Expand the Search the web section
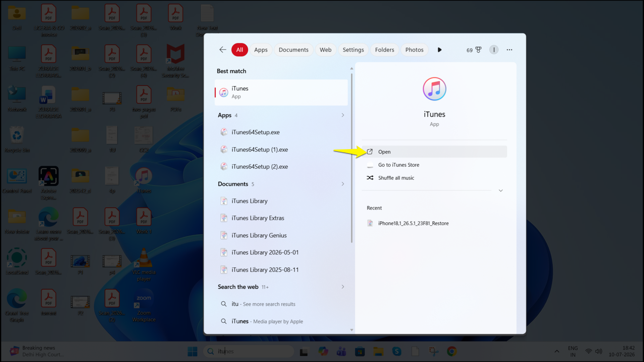The width and height of the screenshot is (644, 362). [x=343, y=287]
